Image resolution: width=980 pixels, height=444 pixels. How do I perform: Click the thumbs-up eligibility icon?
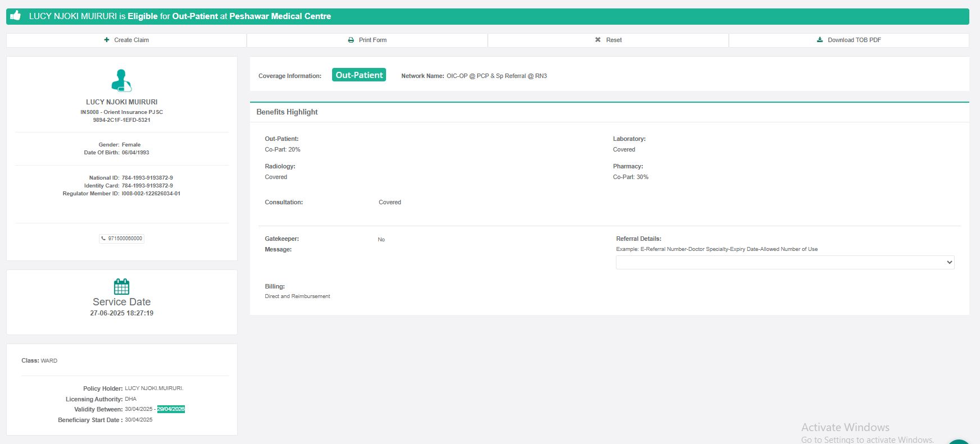point(16,16)
